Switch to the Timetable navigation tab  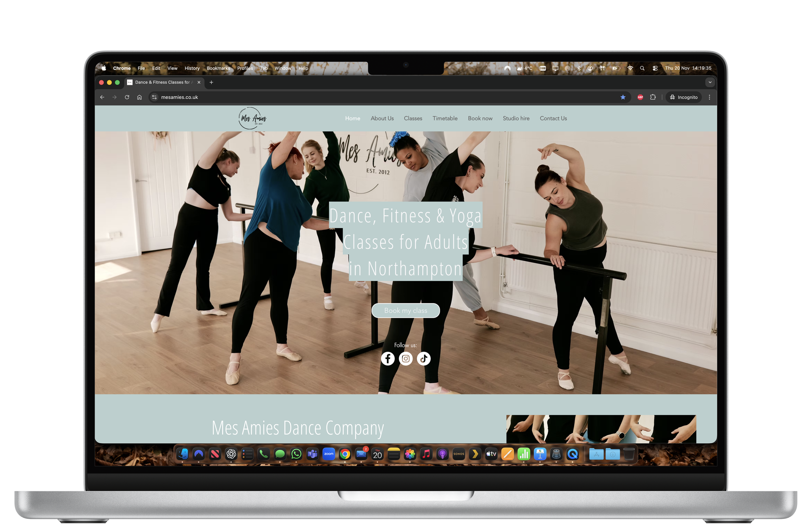(x=445, y=118)
